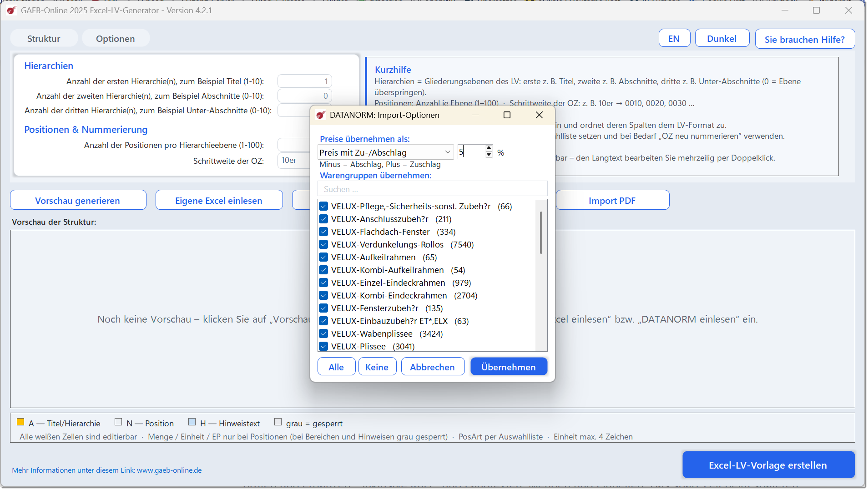Click the Suchen search field

point(432,189)
